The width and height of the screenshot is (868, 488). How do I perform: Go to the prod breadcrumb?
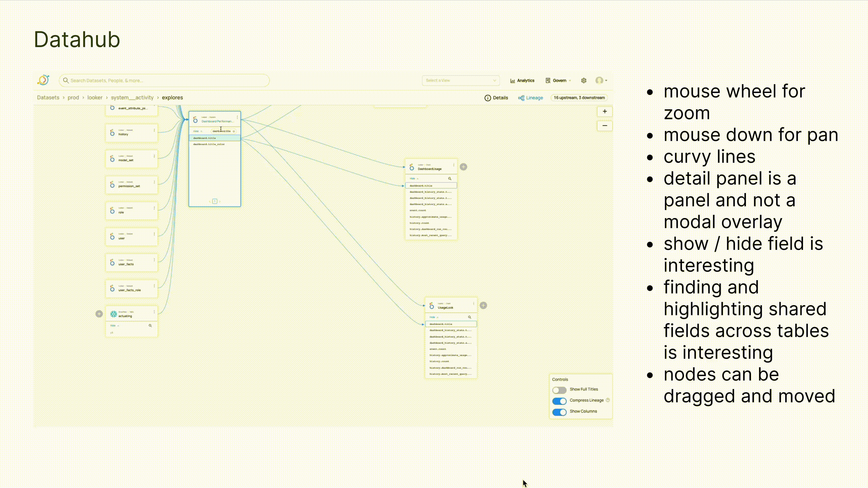click(x=73, y=97)
